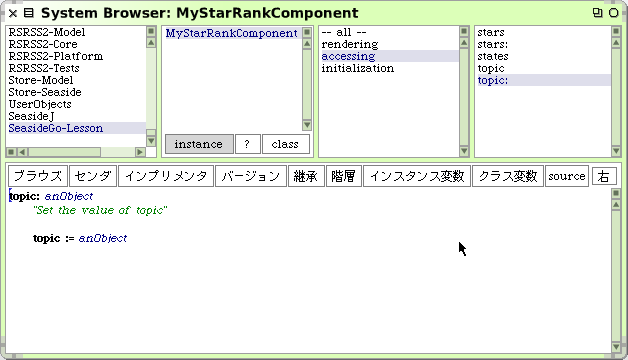The height and width of the screenshot is (360, 628).
Task: Open バージョン versions button
Action: pos(251,176)
